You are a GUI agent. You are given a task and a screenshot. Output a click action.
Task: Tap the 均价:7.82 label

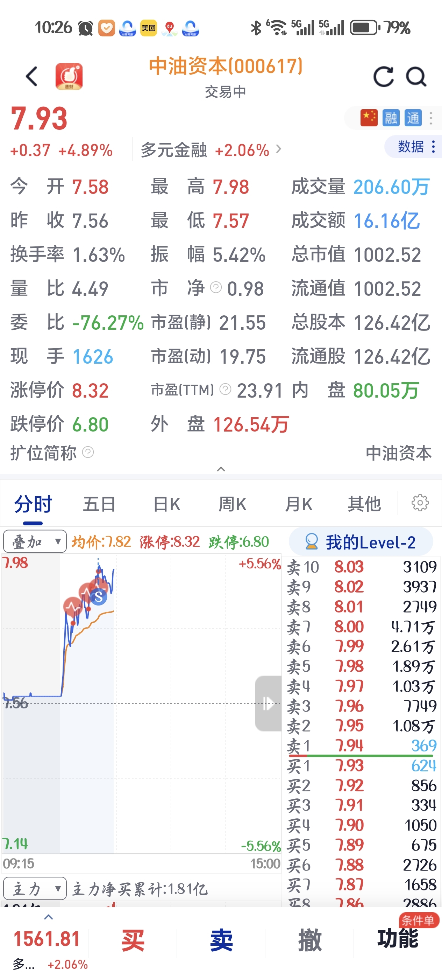pyautogui.click(x=101, y=542)
